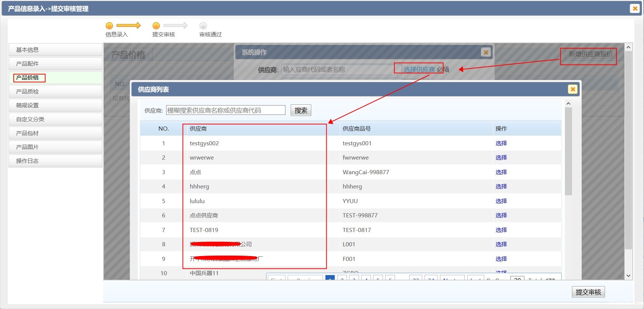
Task: Click the 审核通过 step circle
Action: tap(203, 26)
